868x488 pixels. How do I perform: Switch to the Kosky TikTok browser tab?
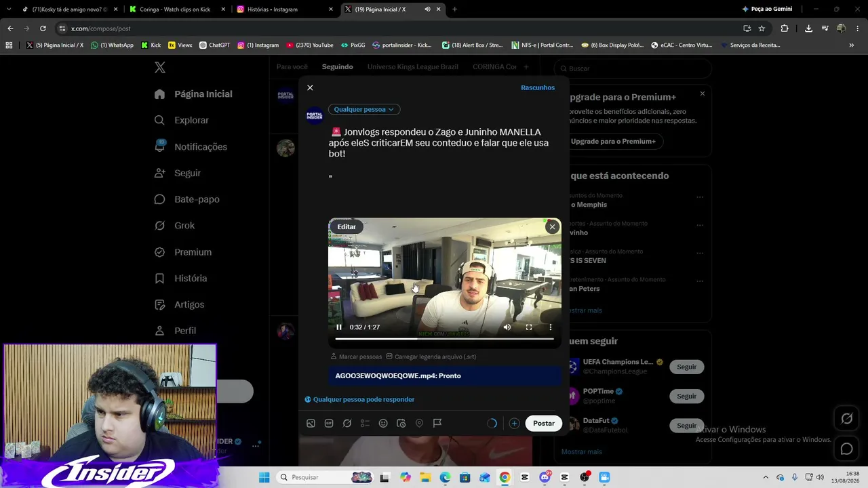pyautogui.click(x=69, y=9)
